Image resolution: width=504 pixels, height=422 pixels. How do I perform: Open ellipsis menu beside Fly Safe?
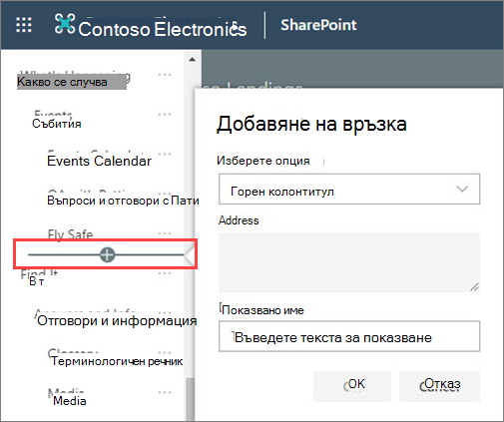[165, 233]
